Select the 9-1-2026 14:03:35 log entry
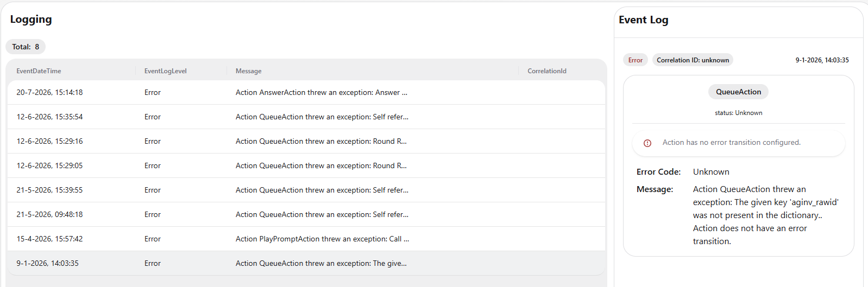 [306, 263]
